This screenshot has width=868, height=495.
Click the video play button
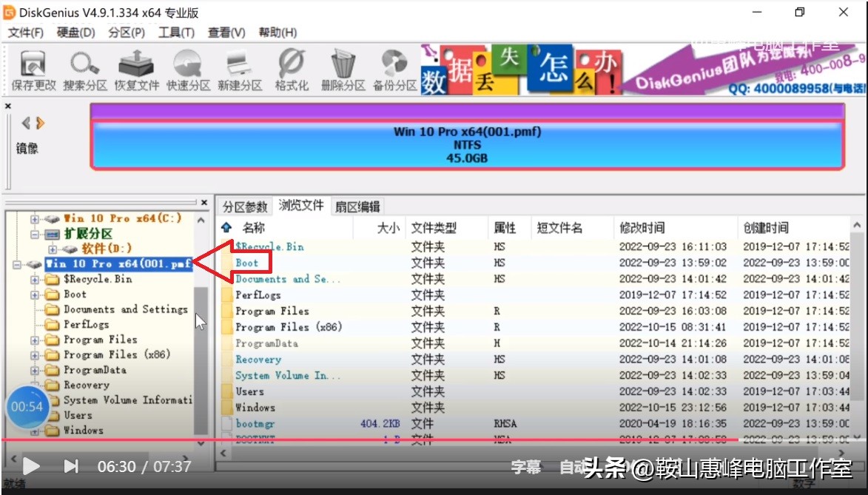30,466
